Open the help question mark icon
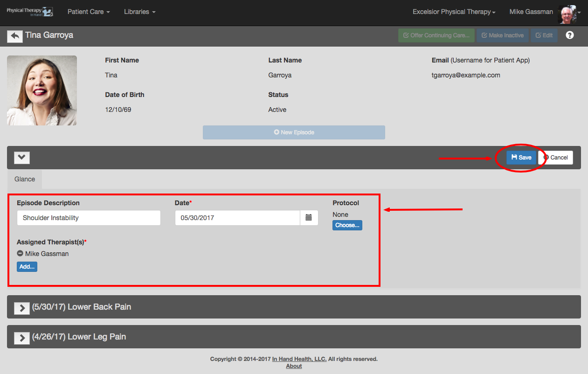This screenshot has height=374, width=588. pyautogui.click(x=569, y=35)
